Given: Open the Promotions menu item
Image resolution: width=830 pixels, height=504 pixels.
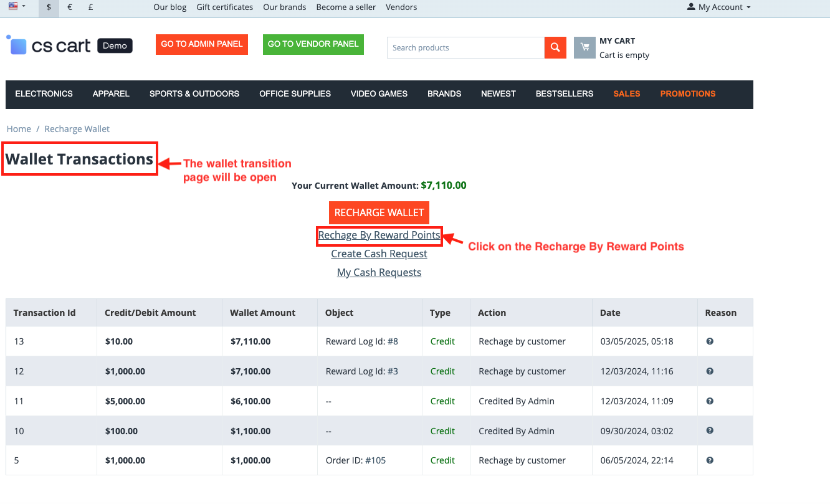Looking at the screenshot, I should 687,94.
